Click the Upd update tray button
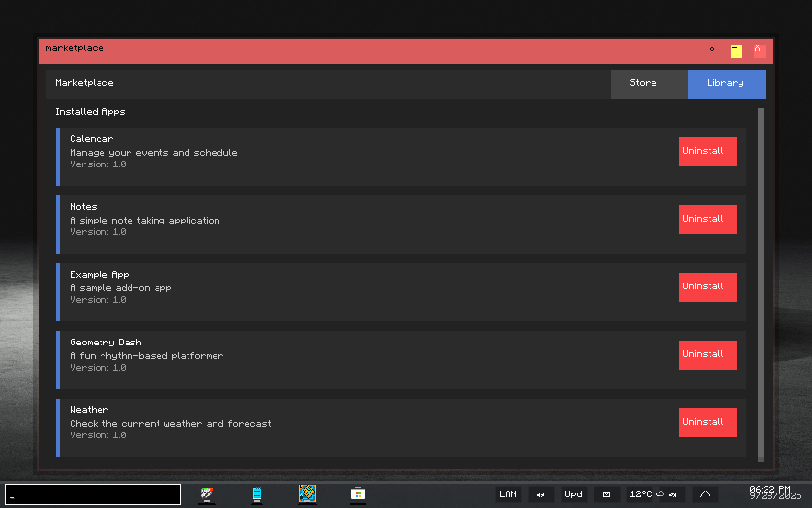 click(574, 494)
